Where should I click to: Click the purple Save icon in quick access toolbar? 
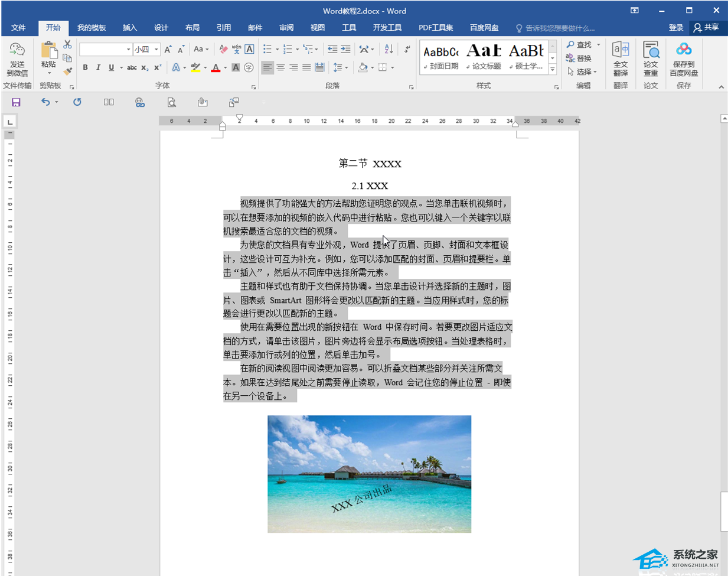tap(16, 102)
